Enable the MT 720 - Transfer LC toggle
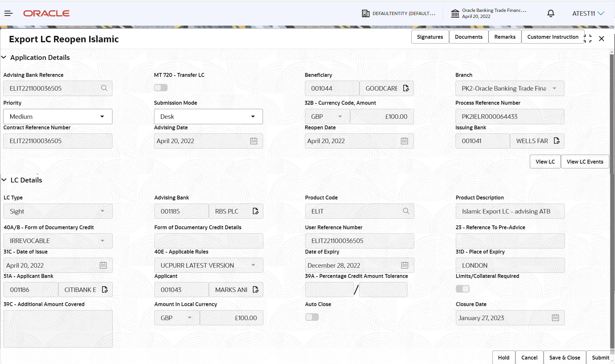This screenshot has width=615, height=364. [160, 87]
